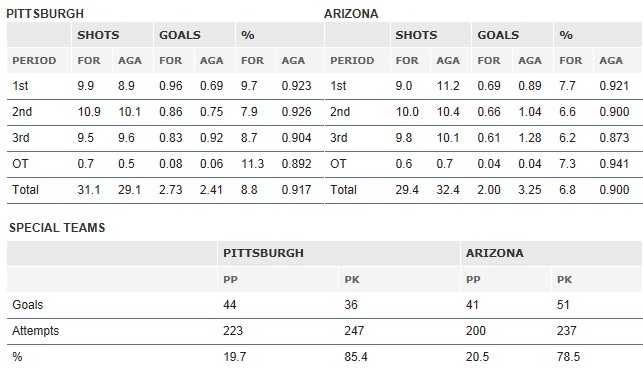Viewport: 643px width, 369px height.
Task: Click the PITTSBURGH team title text
Action: coord(45,14)
